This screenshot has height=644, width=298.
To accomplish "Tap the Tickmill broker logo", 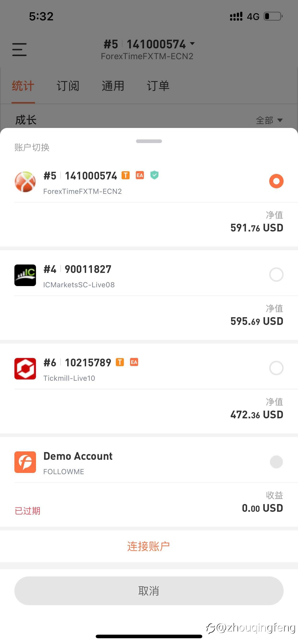I will pos(25,369).
